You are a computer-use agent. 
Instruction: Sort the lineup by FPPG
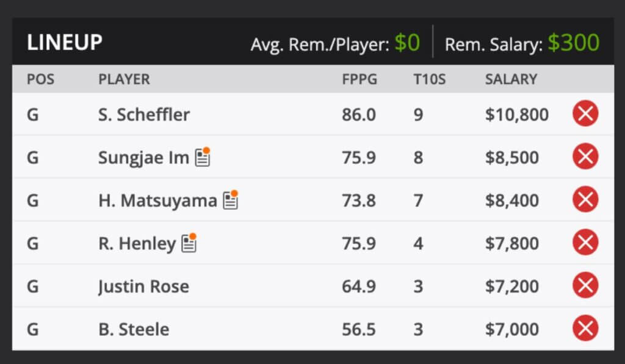pos(360,79)
